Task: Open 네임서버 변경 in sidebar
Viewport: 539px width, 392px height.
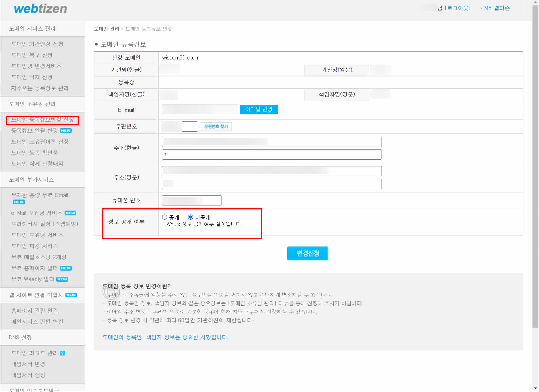Action: pyautogui.click(x=28, y=364)
